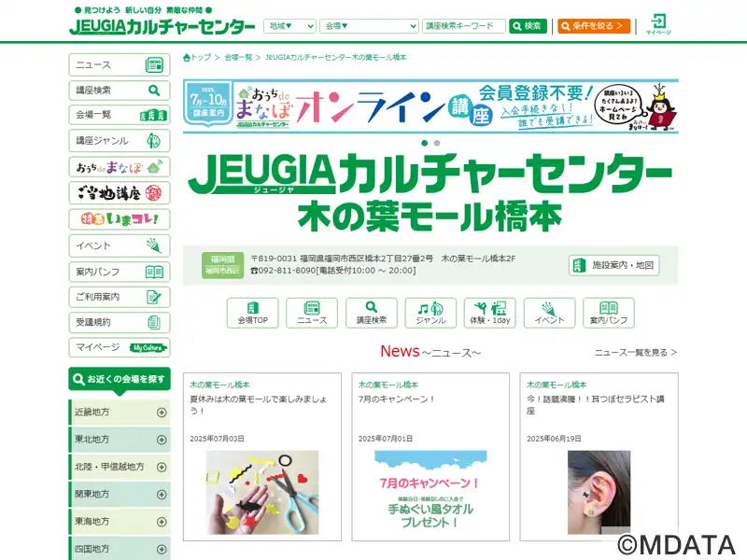Click the 講座検索 magnifier icon button
Screen dimensions: 747x560
click(372, 313)
